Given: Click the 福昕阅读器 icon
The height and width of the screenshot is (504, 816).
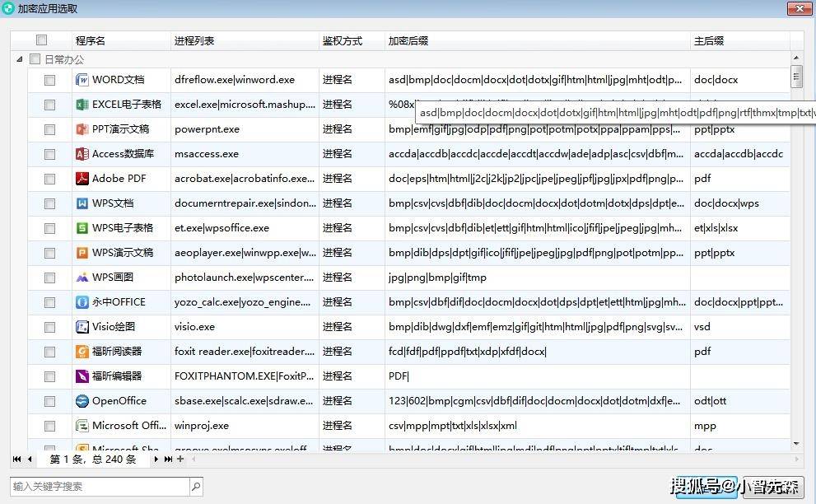Looking at the screenshot, I should click(82, 352).
